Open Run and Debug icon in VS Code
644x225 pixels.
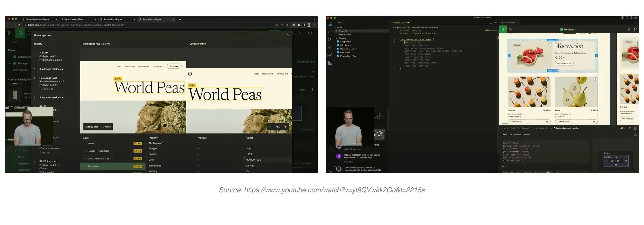coord(330,47)
